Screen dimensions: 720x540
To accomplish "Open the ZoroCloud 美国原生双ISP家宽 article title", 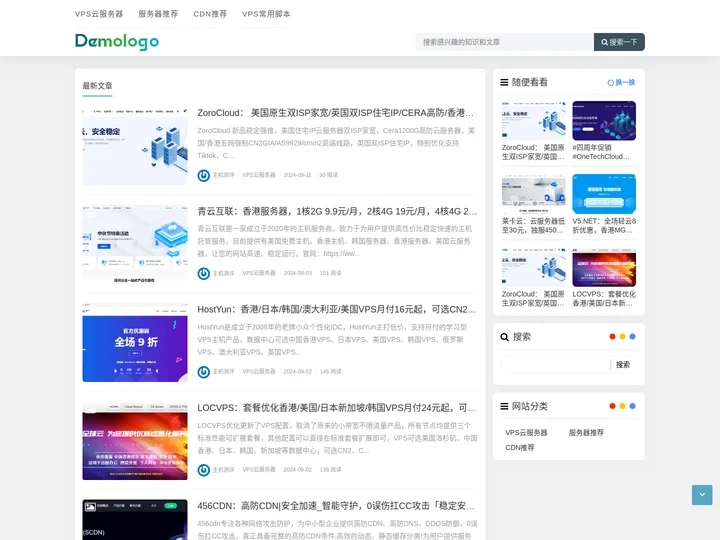I will [336, 113].
